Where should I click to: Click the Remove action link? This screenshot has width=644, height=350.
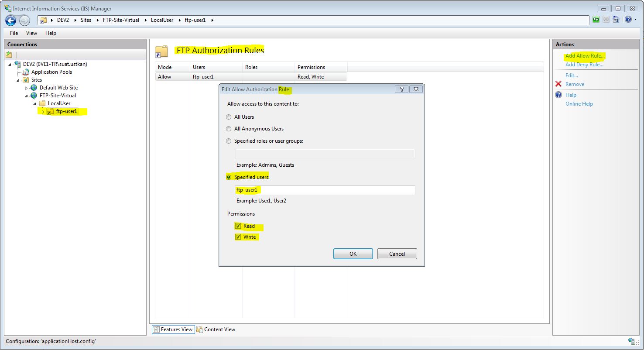click(575, 84)
